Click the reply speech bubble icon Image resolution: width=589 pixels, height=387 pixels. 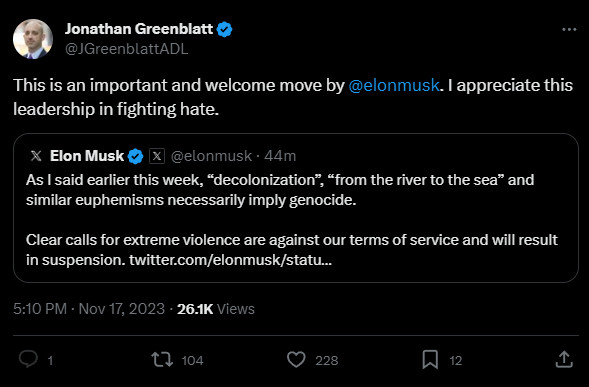tap(28, 359)
